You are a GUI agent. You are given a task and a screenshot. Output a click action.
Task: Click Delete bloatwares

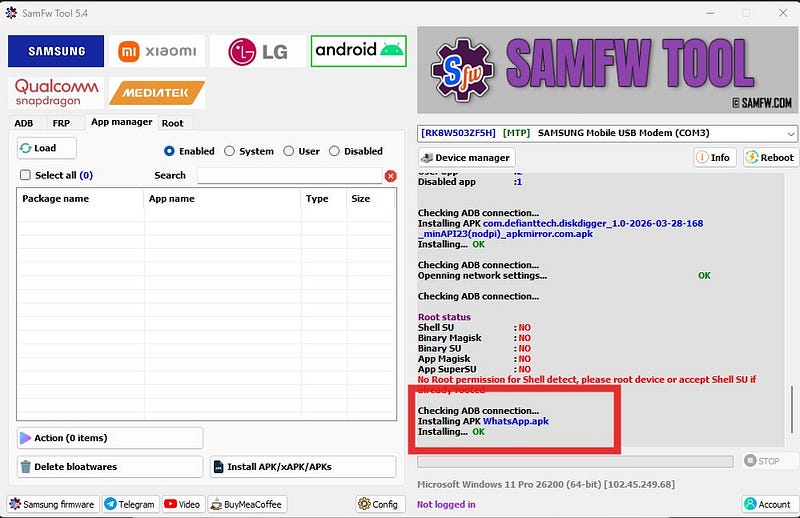coord(110,467)
